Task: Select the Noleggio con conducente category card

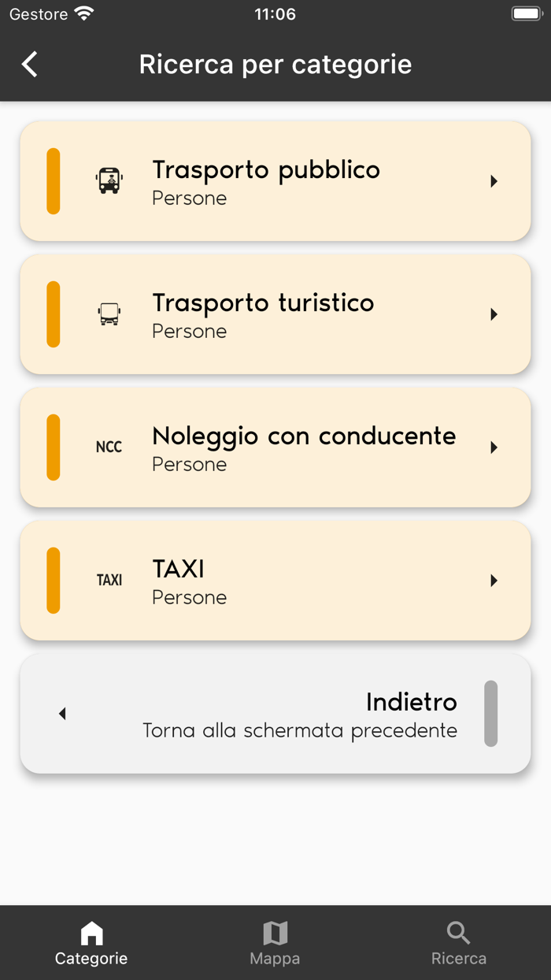Action: pyautogui.click(x=275, y=447)
